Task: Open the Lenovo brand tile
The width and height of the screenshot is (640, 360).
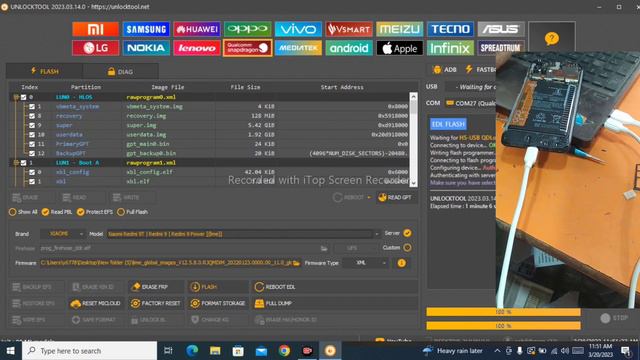Action: 197,48
